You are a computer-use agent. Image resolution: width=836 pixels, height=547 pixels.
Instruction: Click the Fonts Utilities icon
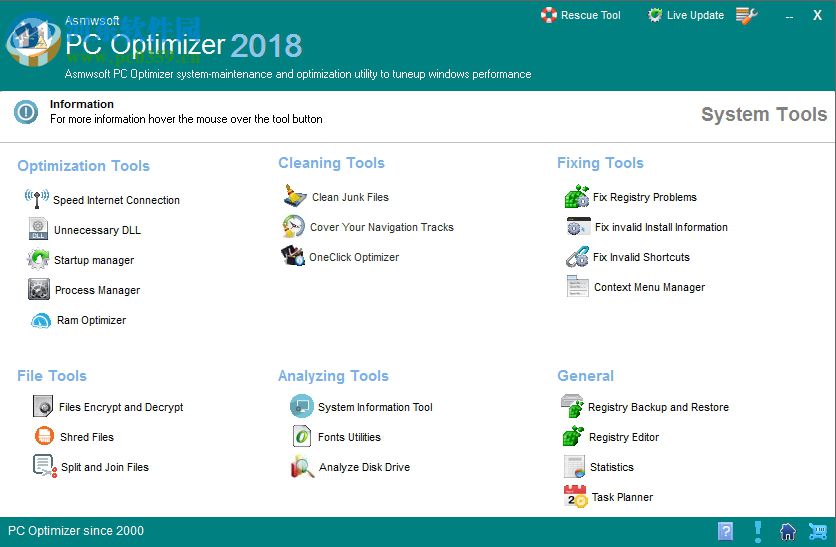pos(302,436)
